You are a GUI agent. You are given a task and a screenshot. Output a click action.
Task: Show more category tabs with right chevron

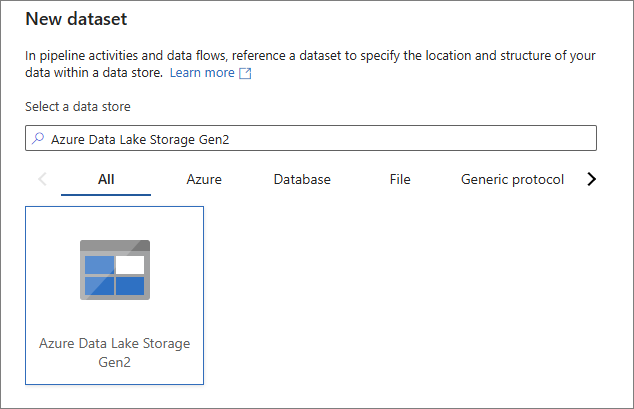[592, 179]
